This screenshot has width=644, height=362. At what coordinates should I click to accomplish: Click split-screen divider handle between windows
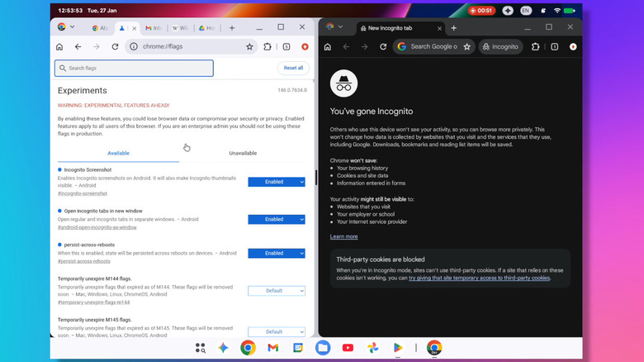tap(316, 178)
